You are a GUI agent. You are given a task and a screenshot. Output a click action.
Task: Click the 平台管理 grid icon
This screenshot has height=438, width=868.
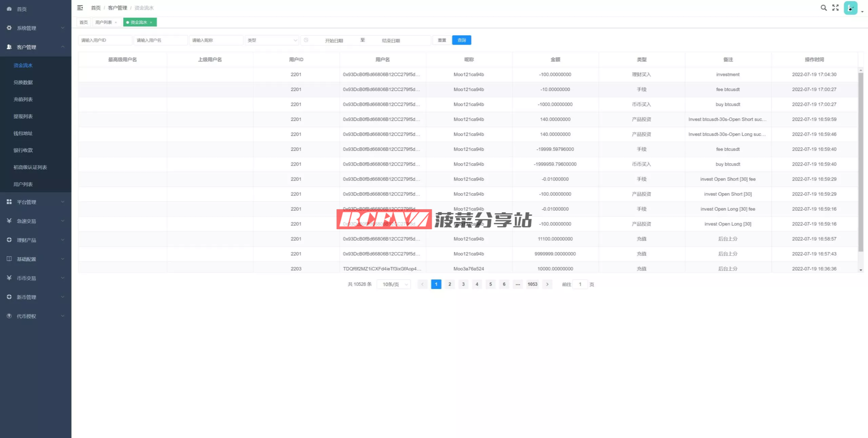pos(9,202)
